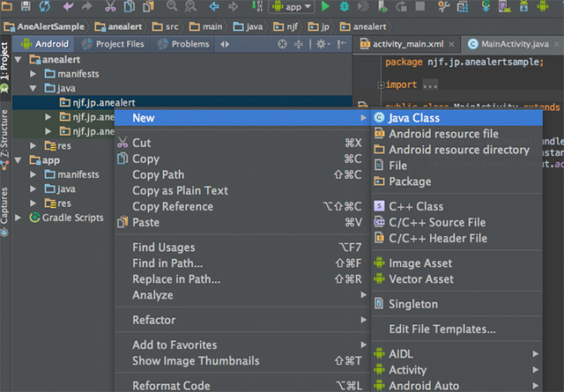This screenshot has height=392, width=564.
Task: Click the Undo arrow icon
Action: tap(68, 6)
